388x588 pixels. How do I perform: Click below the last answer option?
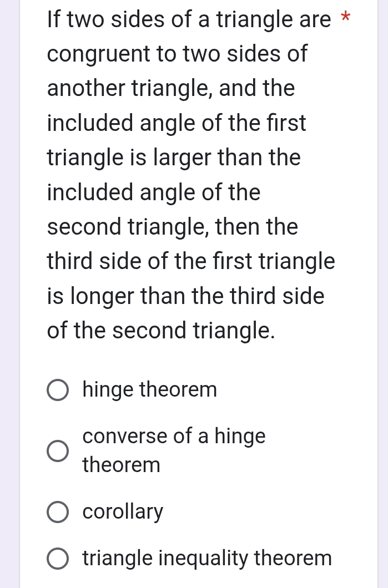click(194, 582)
